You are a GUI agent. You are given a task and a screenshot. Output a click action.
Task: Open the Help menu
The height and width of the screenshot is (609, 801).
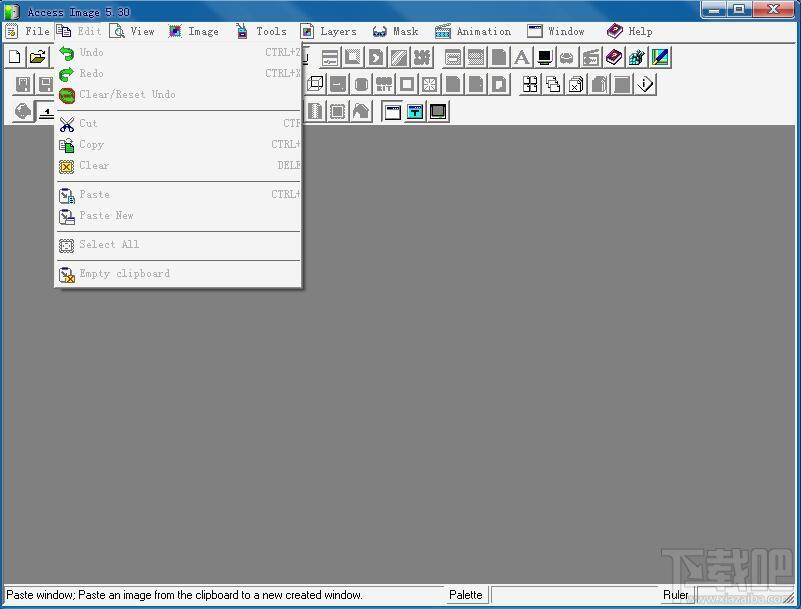click(630, 31)
